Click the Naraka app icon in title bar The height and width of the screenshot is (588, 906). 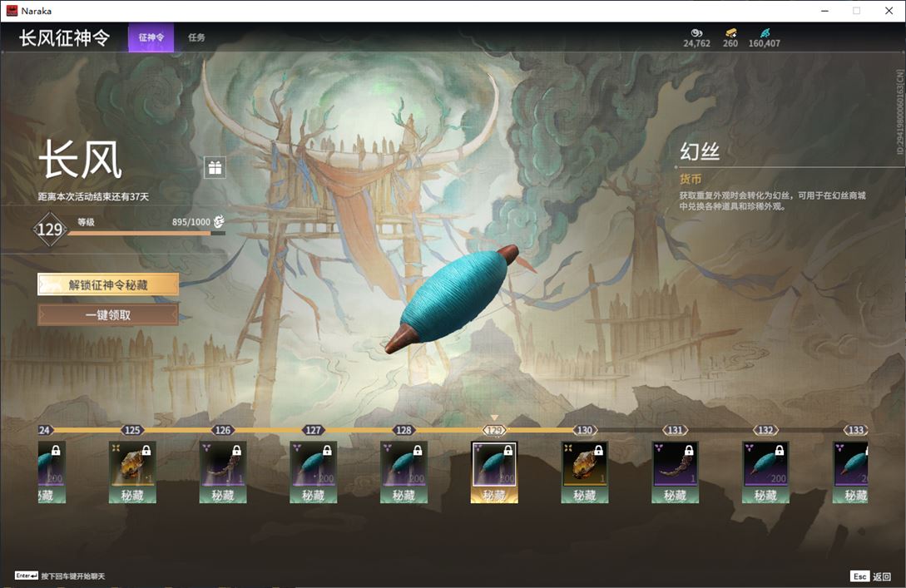click(12, 11)
